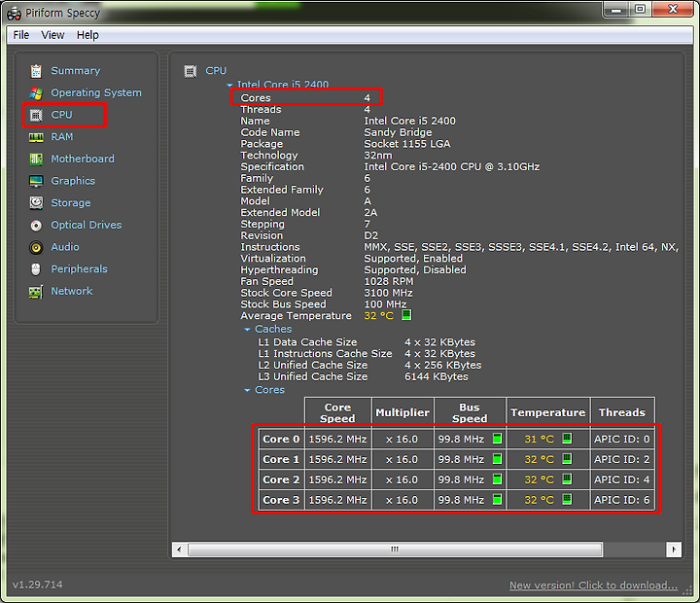Viewport: 700px width, 603px height.
Task: Open the Optical Drives section
Action: [x=87, y=225]
